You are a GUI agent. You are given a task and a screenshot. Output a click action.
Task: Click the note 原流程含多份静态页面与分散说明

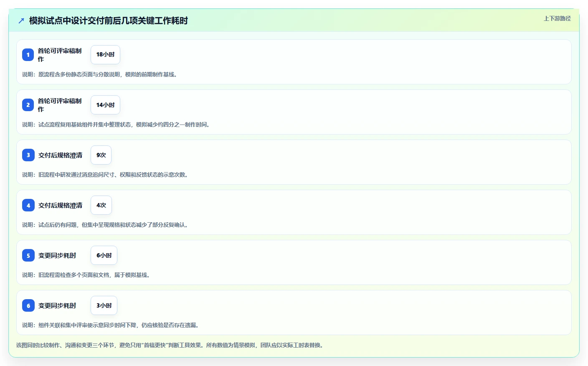pos(100,74)
